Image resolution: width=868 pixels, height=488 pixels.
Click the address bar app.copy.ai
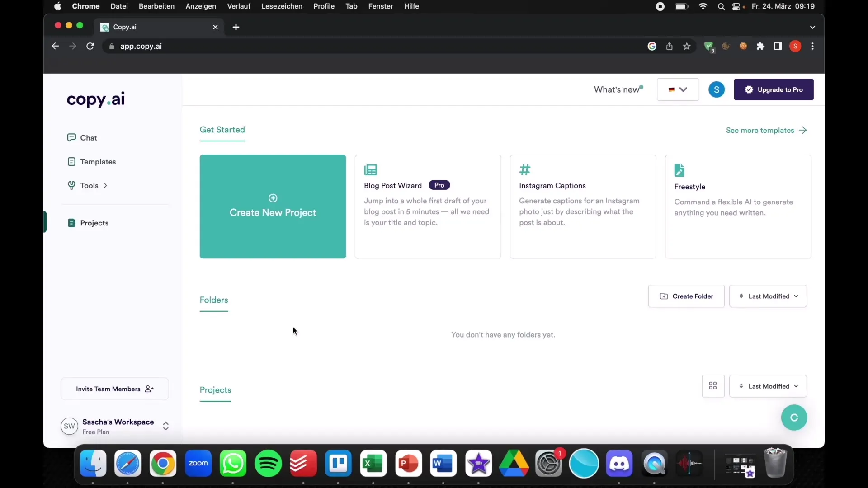click(141, 46)
